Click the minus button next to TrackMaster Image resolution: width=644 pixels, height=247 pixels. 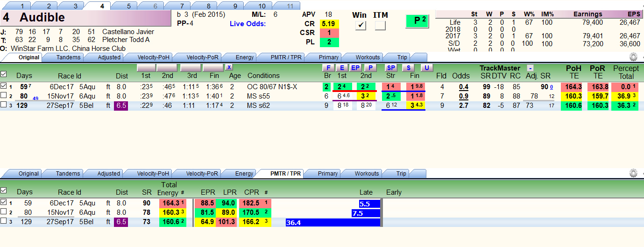click(x=530, y=68)
